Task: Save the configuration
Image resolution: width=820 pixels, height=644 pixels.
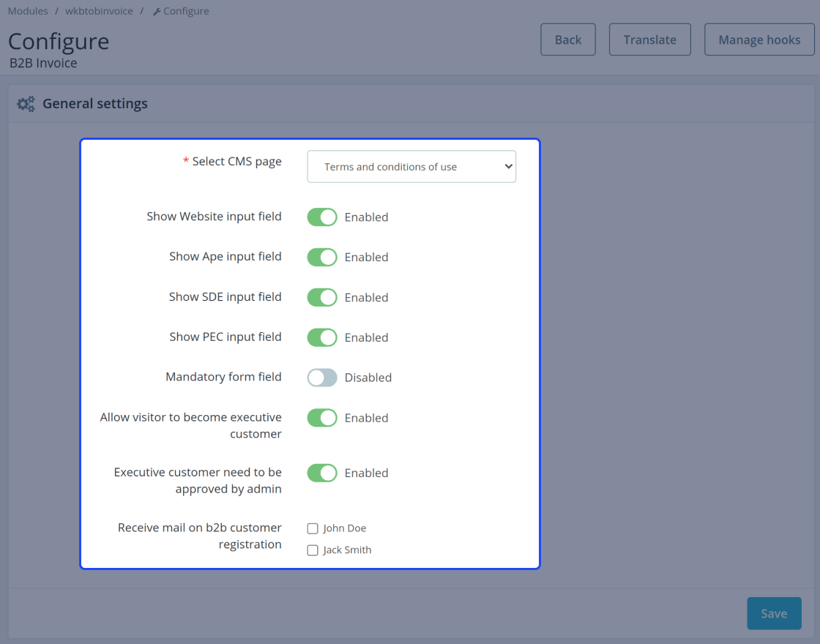Action: tap(774, 613)
